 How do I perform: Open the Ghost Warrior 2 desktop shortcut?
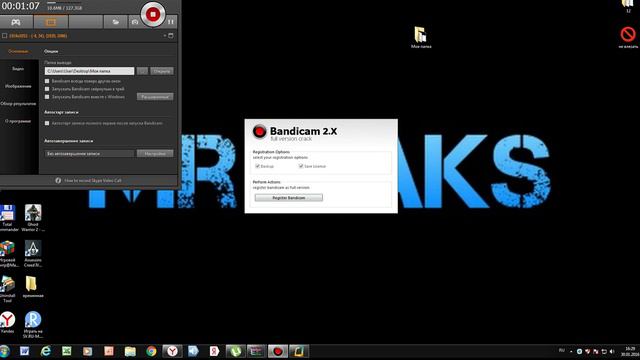click(x=33, y=218)
